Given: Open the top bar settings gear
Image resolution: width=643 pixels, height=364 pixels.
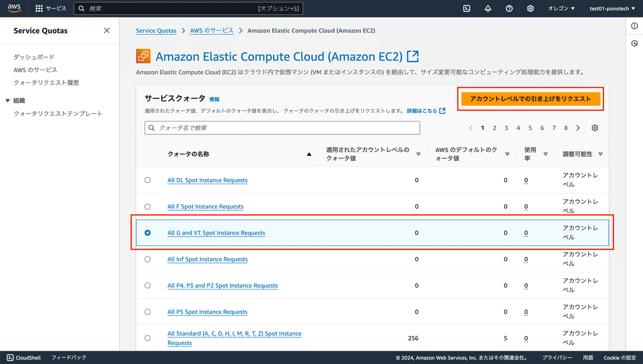Looking at the screenshot, I should (x=530, y=9).
